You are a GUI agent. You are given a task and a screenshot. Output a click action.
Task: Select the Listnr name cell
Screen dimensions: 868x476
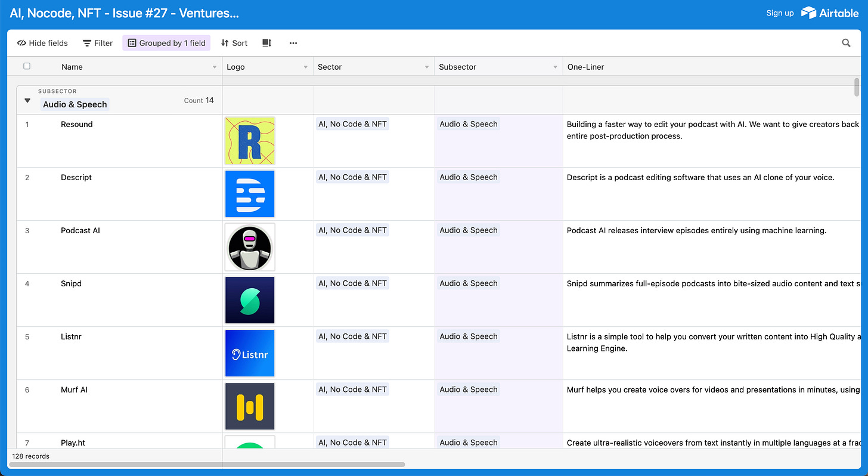[x=119, y=353]
